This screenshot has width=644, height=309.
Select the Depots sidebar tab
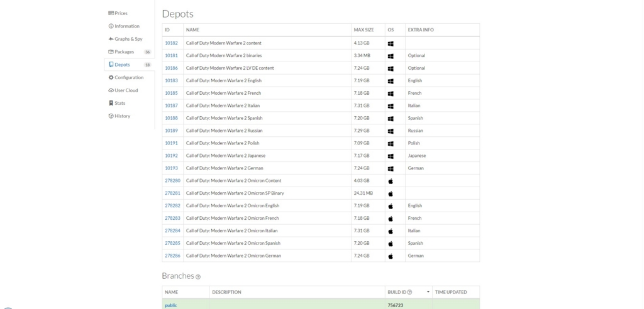130,65
